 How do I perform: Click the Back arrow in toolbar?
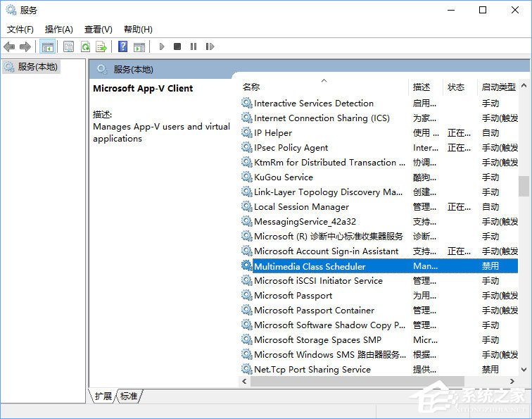[9, 46]
